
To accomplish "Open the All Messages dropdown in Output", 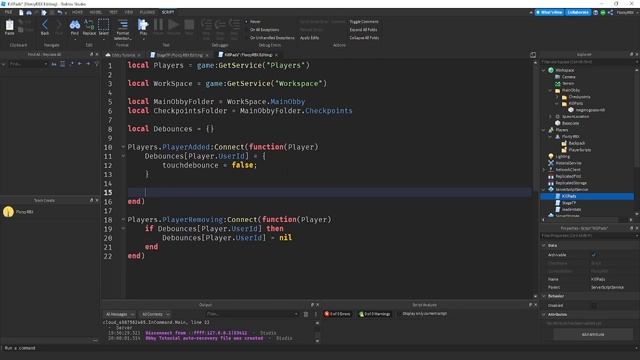I will [120, 314].
